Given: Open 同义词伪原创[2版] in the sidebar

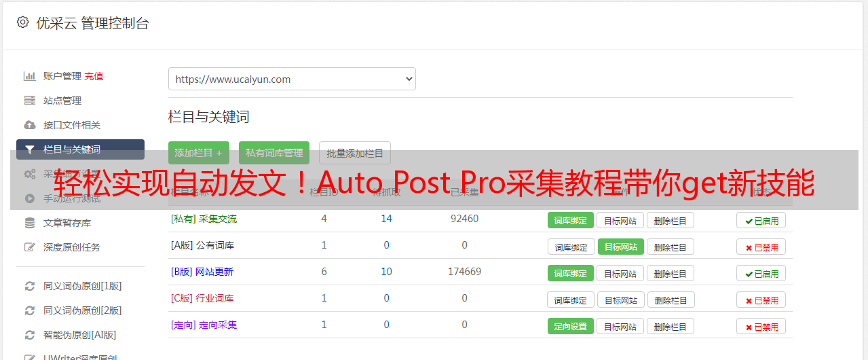Looking at the screenshot, I should (x=83, y=310).
